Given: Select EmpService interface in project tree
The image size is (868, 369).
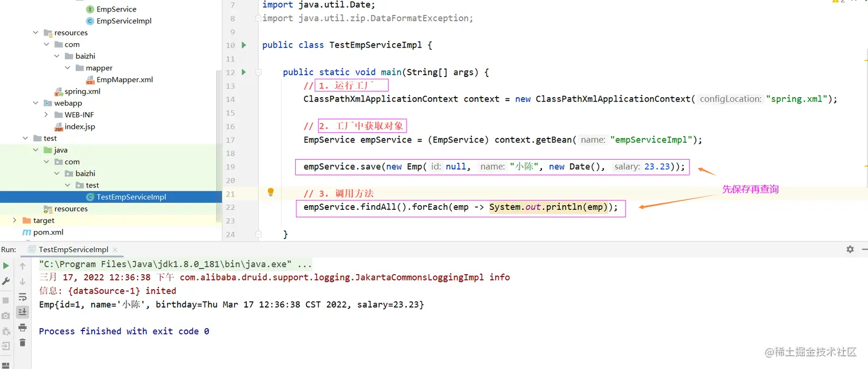Looking at the screenshot, I should [x=117, y=9].
